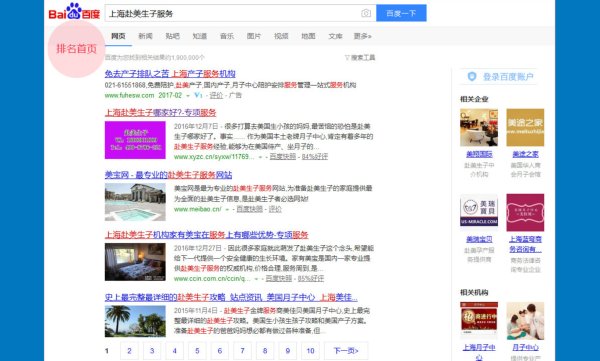
Task: Expand dropdown arrow after www.ccin.com.cn URL
Action: pos(256,279)
